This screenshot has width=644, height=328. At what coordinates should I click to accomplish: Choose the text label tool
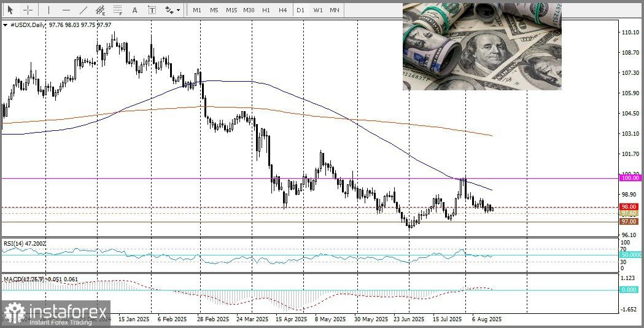152,10
